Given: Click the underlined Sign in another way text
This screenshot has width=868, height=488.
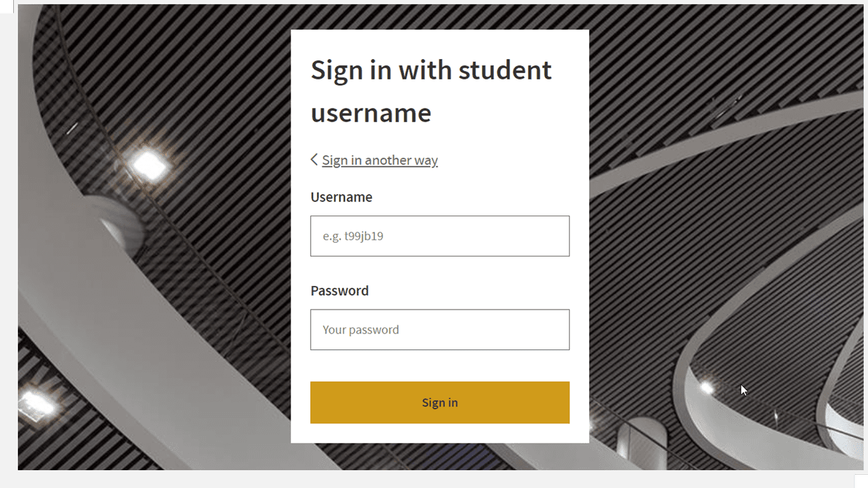Looking at the screenshot, I should (379, 159).
